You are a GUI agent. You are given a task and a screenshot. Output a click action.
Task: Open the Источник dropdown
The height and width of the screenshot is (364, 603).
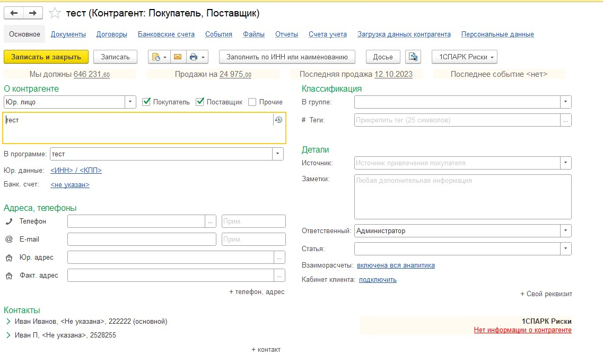(566, 163)
